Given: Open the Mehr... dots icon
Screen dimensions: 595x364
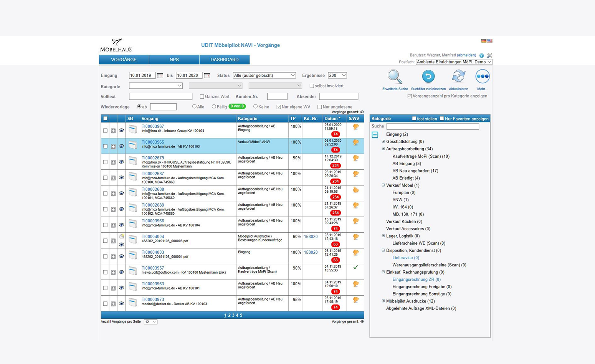Looking at the screenshot, I should [483, 76].
